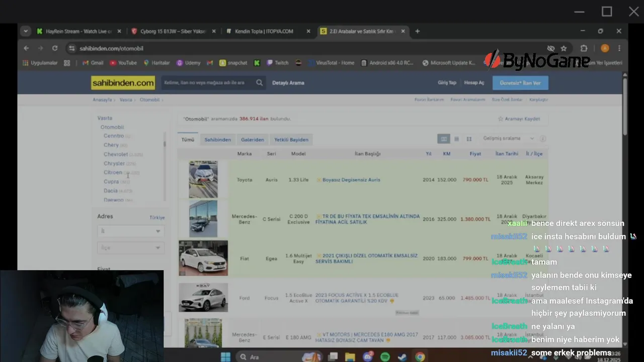The width and height of the screenshot is (644, 362).
Task: Open the snapchat bookmark
Action: pos(233,63)
